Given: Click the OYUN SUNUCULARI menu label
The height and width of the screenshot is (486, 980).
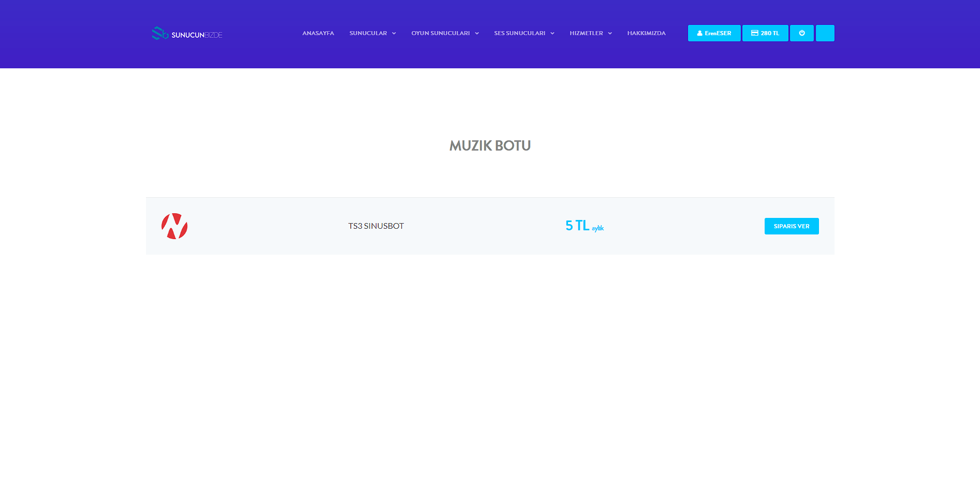Looking at the screenshot, I should coord(441,33).
